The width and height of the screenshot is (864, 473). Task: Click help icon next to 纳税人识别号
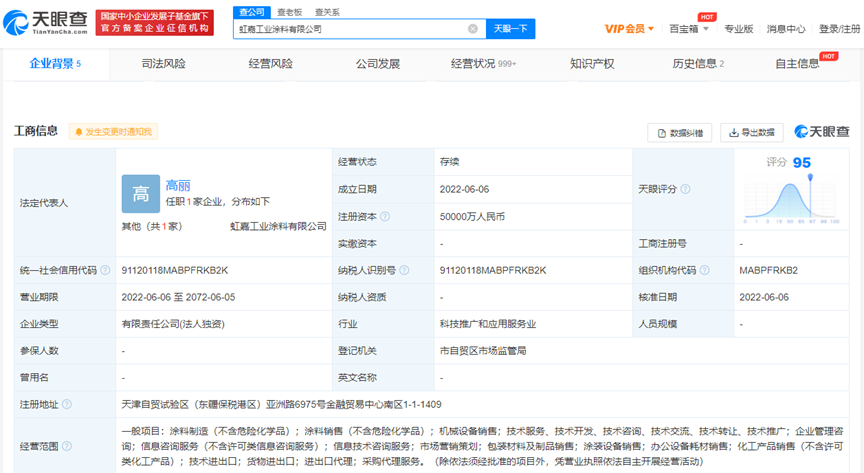[x=404, y=270]
